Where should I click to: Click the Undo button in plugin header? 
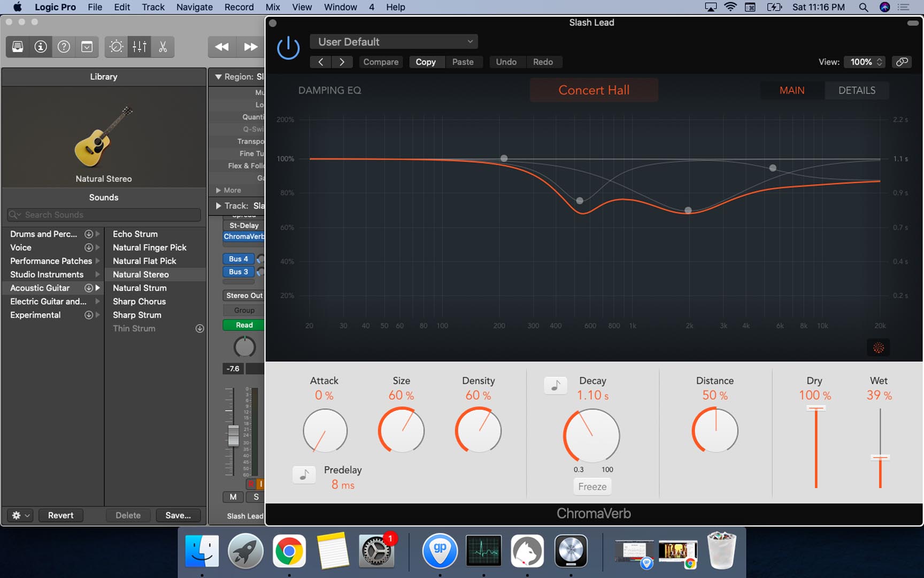click(x=506, y=62)
